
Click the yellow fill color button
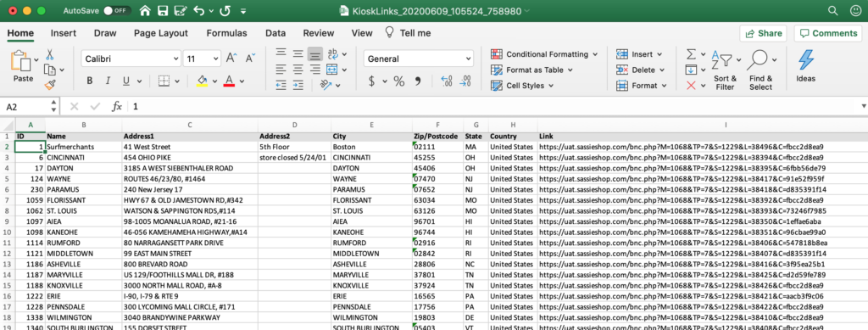tap(202, 81)
